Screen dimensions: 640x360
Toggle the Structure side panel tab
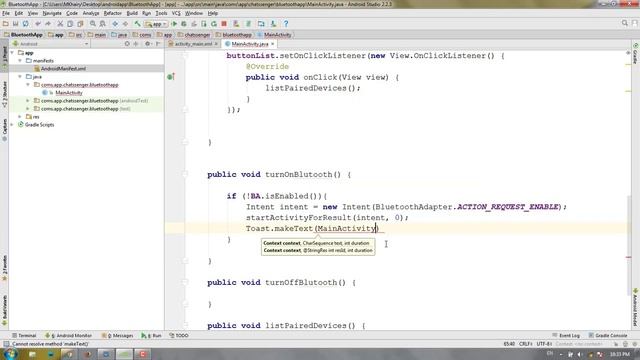click(4, 93)
